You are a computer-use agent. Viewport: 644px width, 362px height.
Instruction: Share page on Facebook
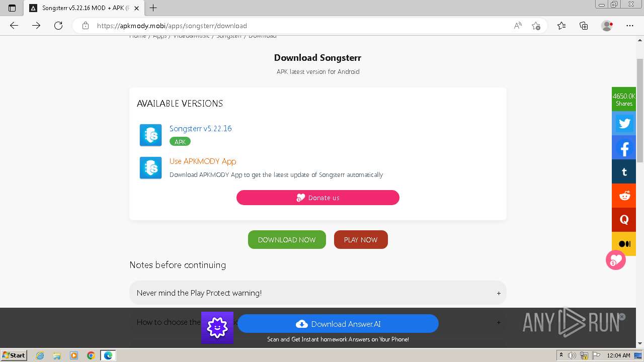(x=624, y=148)
